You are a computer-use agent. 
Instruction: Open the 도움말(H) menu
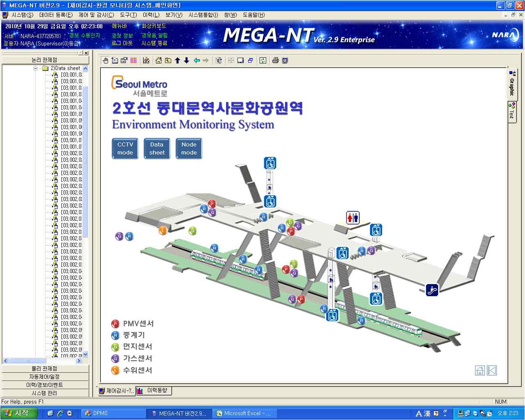pos(254,15)
